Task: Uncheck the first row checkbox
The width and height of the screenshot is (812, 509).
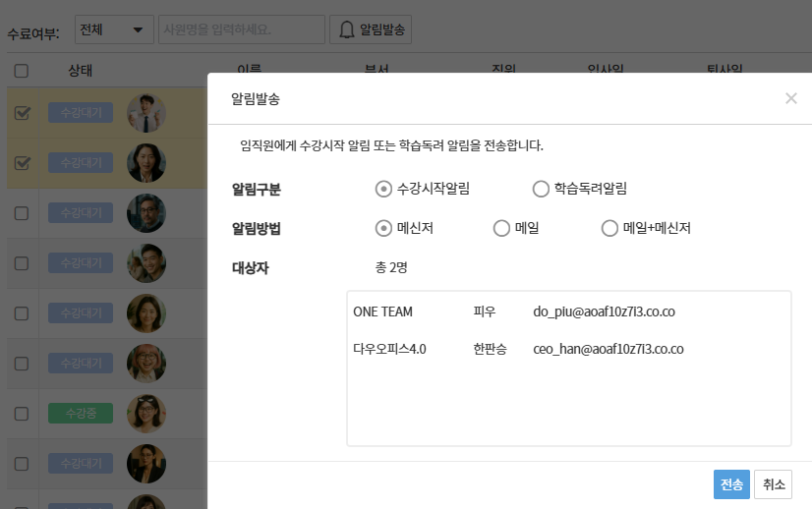Action: click(22, 113)
